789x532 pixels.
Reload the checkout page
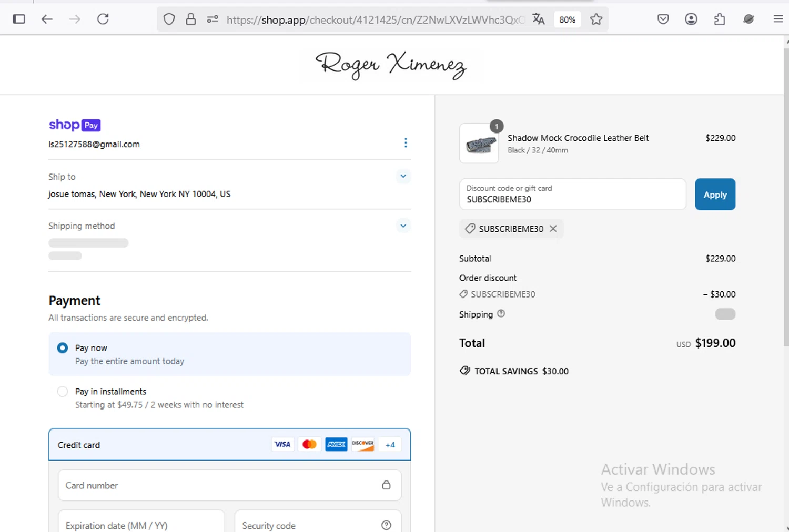[103, 19]
